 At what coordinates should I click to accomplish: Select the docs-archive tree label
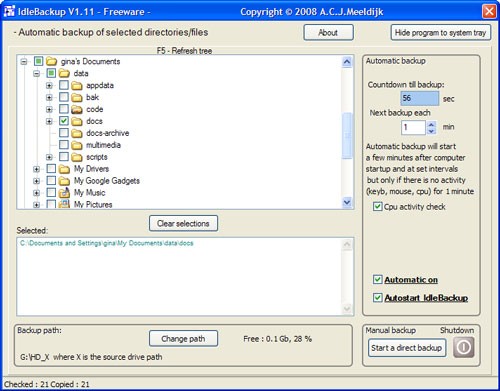108,133
